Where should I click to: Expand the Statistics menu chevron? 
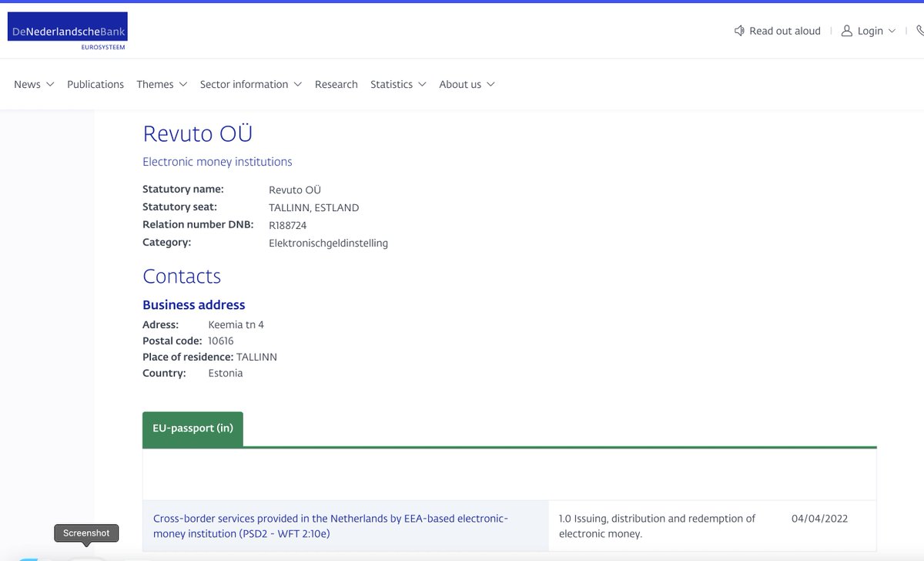pos(422,84)
